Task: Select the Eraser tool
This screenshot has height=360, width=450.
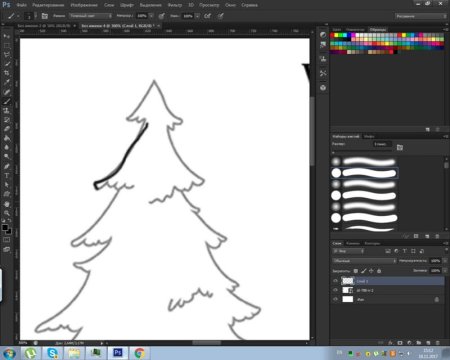Action: point(7,129)
